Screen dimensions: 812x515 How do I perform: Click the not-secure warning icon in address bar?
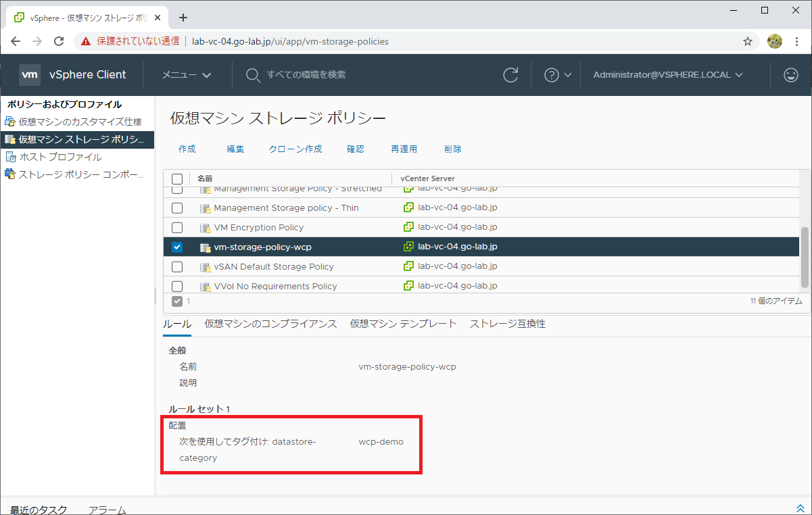tap(86, 41)
